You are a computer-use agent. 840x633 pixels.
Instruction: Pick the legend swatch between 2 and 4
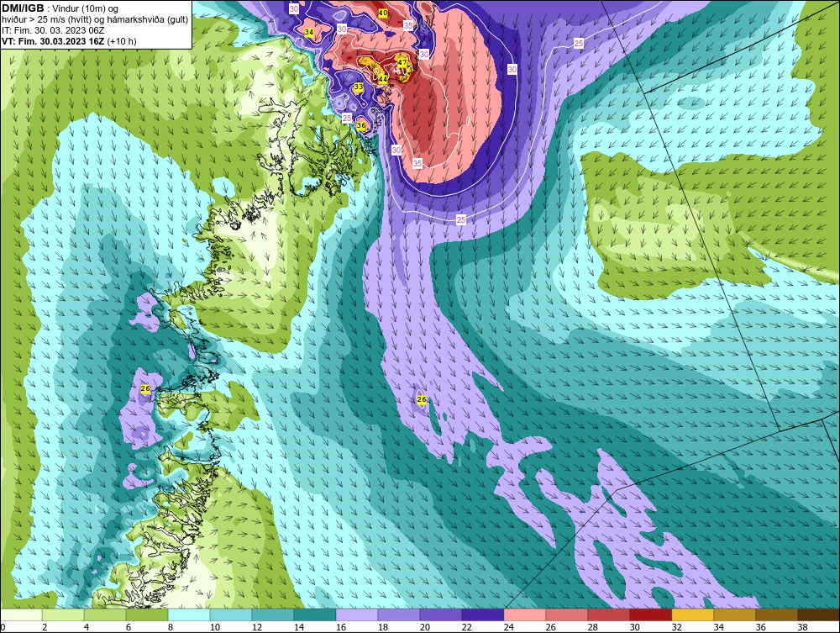coord(63,615)
